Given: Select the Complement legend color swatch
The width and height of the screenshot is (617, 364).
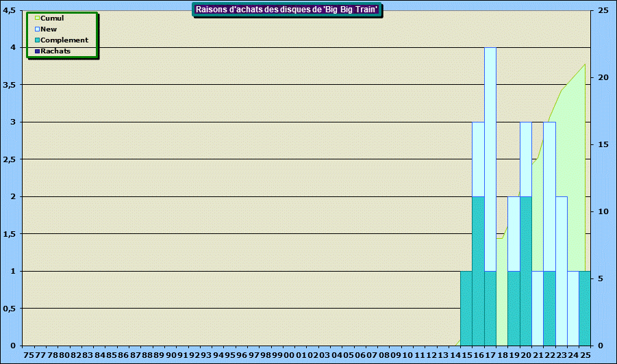Looking at the screenshot, I should coord(38,40).
